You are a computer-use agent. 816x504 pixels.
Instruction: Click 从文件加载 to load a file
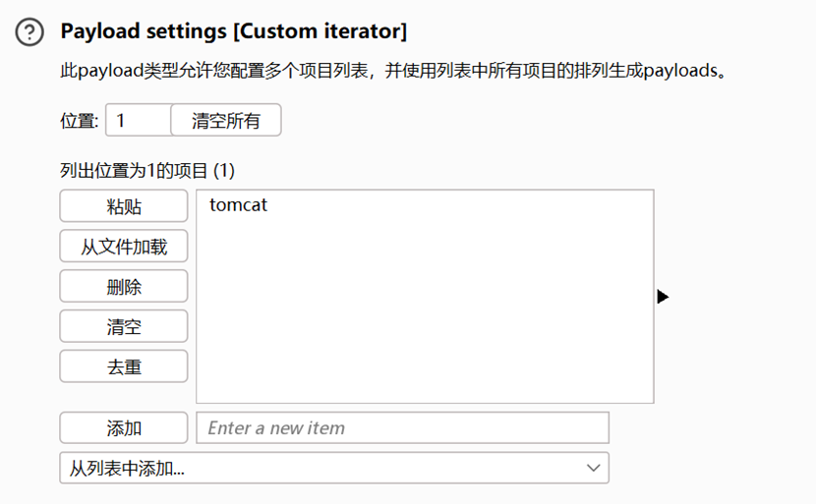(124, 247)
